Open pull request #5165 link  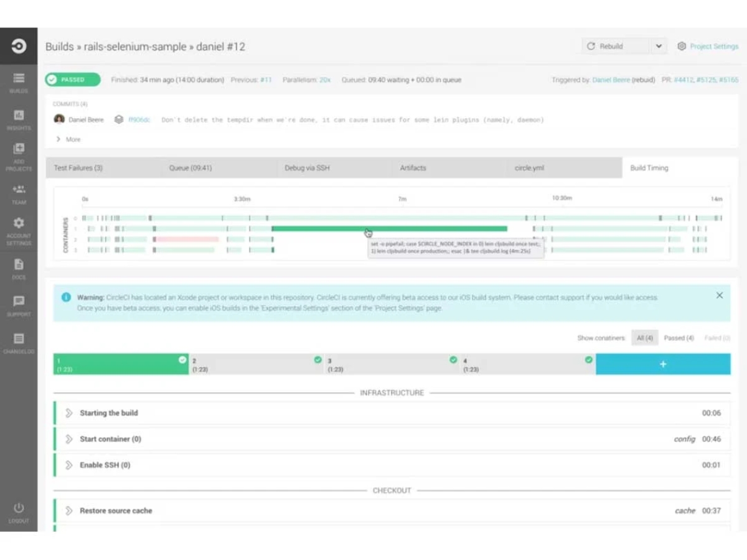click(x=728, y=80)
